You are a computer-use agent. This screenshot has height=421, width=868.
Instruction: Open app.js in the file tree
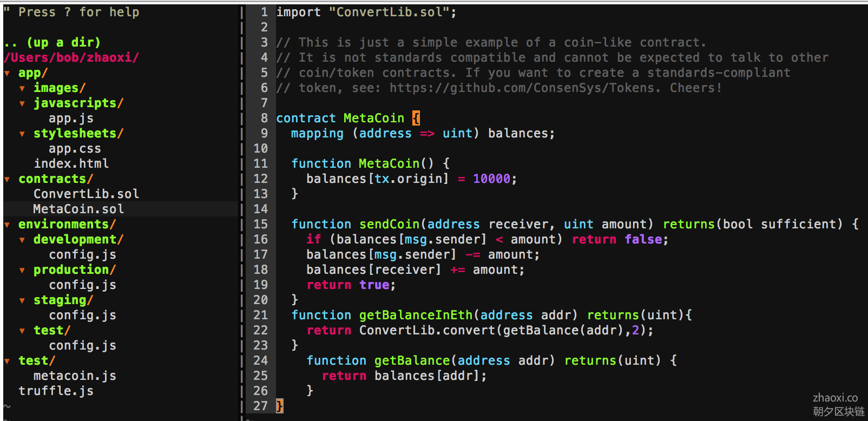pos(71,118)
